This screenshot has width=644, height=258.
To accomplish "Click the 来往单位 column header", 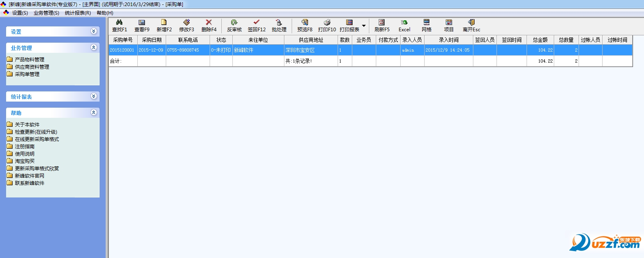I will tap(258, 40).
